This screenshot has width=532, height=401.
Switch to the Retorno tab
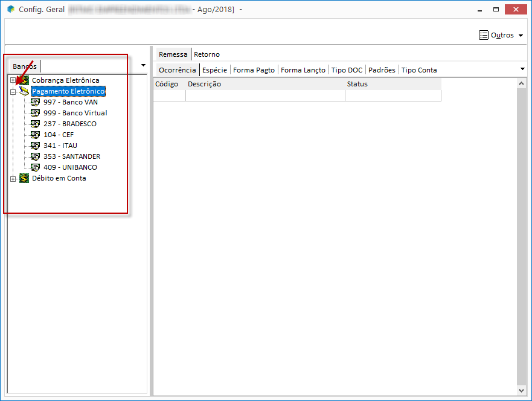207,54
